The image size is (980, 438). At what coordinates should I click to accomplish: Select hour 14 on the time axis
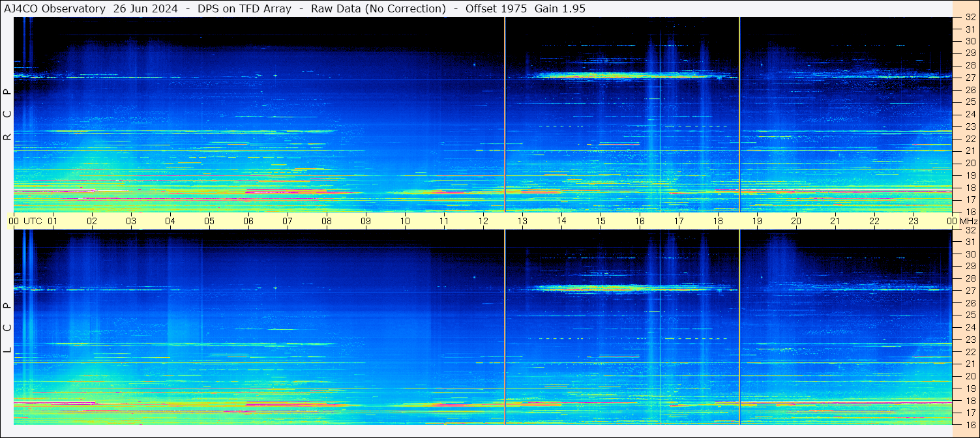tap(561, 221)
